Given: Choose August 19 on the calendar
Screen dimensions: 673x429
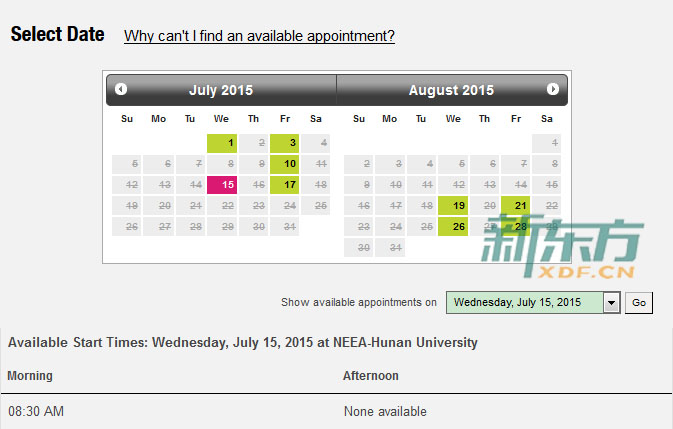Looking at the screenshot, I should coord(453,205).
